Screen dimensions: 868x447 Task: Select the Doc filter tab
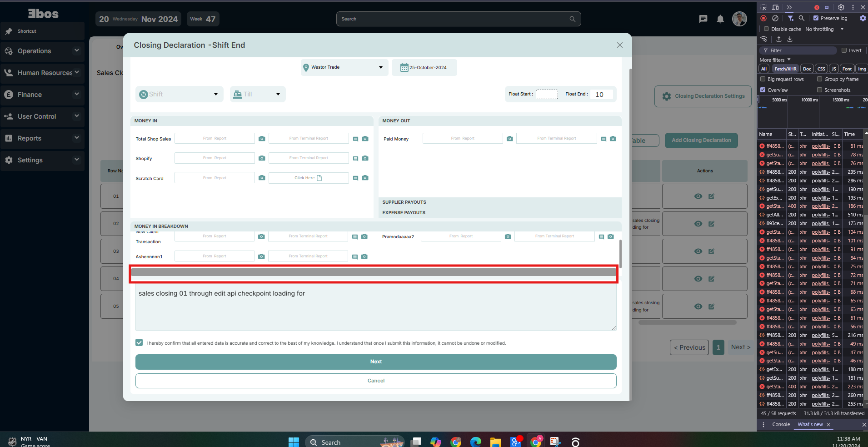point(807,69)
